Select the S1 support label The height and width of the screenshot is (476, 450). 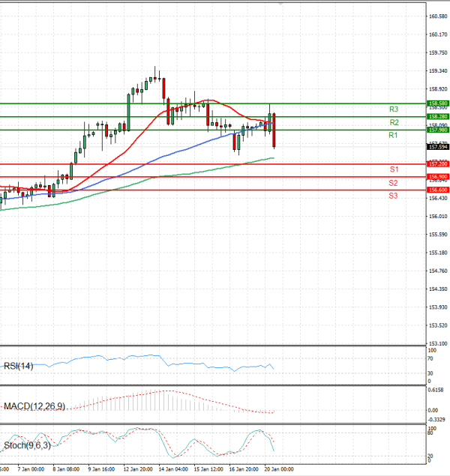[x=393, y=169]
